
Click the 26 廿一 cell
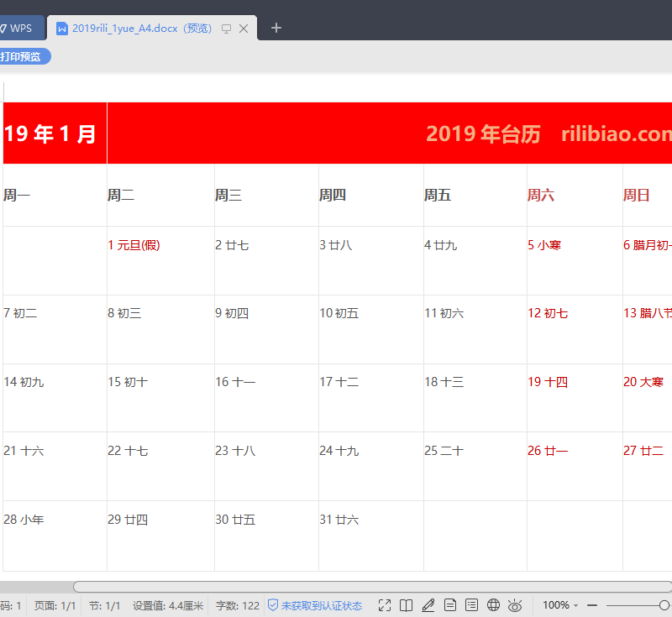[x=575, y=466]
